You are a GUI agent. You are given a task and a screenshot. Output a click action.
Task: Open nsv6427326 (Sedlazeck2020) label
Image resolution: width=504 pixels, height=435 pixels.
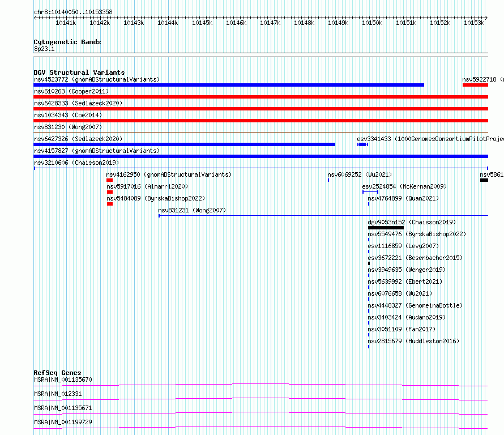tap(78, 139)
